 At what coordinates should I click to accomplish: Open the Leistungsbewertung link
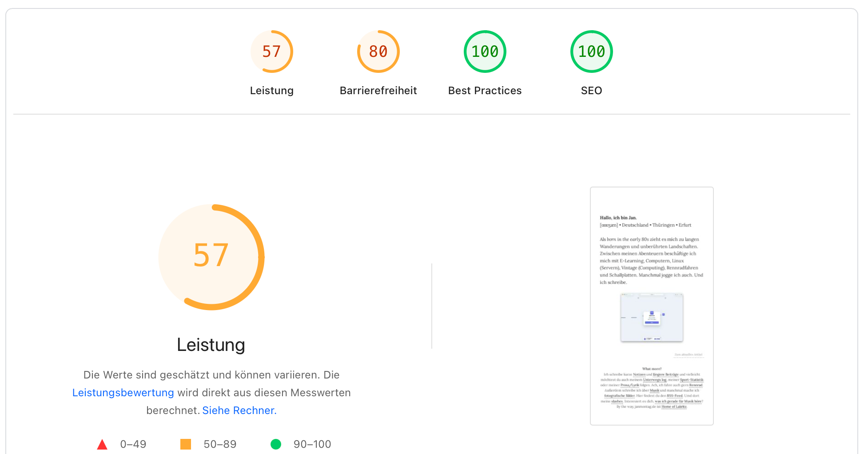coord(123,392)
